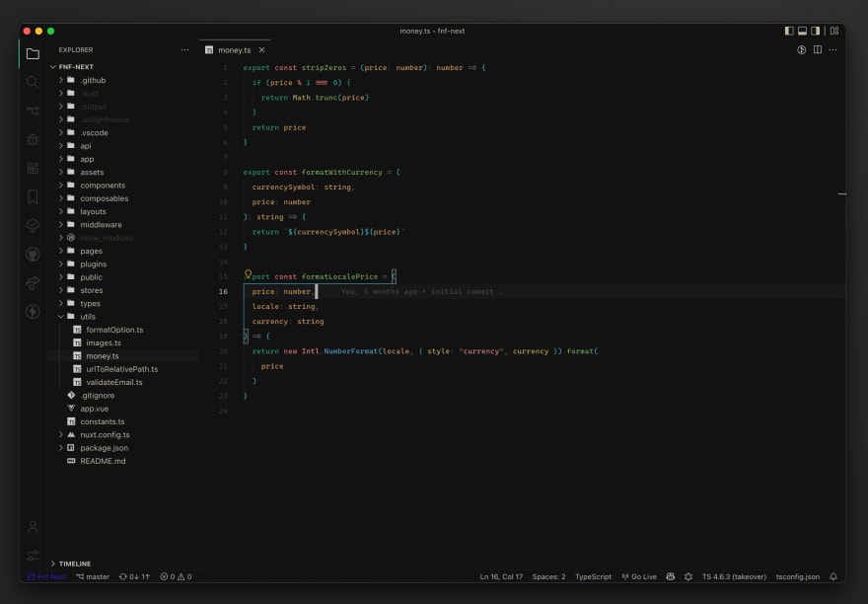
Task: Click the Copilot face icon in status bar
Action: [671, 576]
